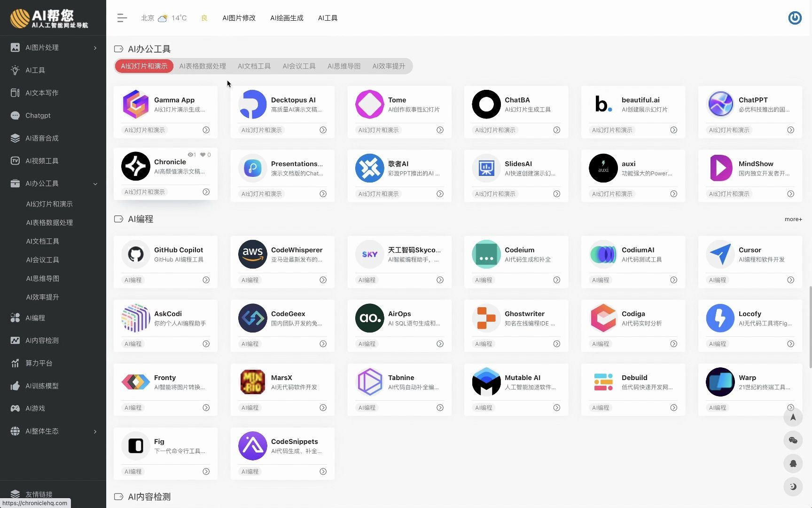Open the GitHub Copilot logo icon
Viewport: 812px width, 508px height.
(x=136, y=254)
